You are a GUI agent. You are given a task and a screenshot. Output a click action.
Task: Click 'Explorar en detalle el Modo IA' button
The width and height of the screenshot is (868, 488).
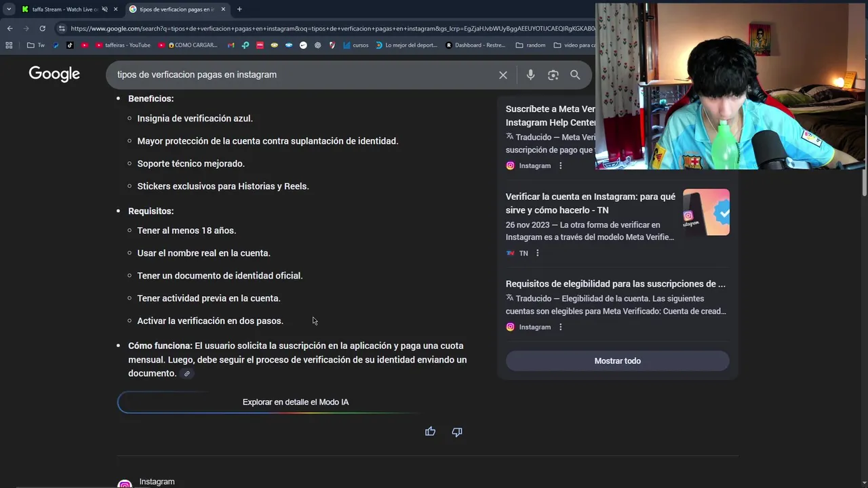coord(296,402)
